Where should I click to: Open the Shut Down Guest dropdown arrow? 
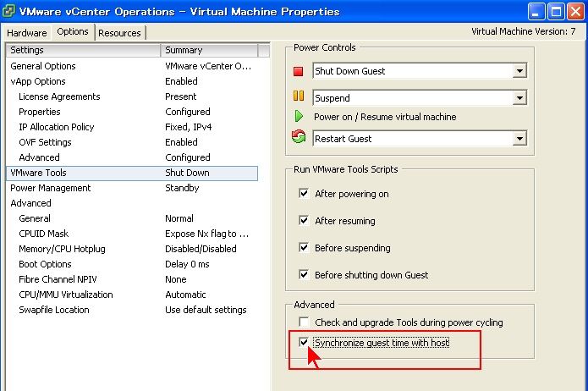pyautogui.click(x=519, y=71)
